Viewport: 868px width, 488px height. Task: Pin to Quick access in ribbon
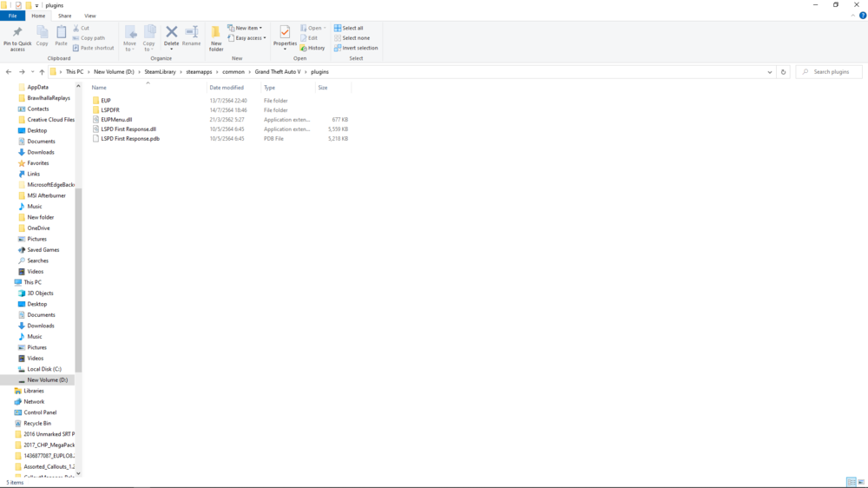pos(17,39)
